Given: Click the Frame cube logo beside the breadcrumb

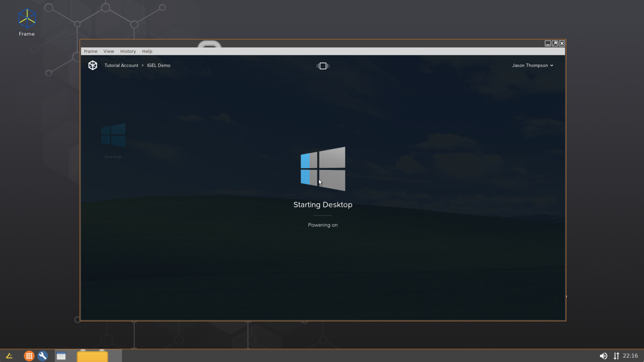Looking at the screenshot, I should point(93,65).
